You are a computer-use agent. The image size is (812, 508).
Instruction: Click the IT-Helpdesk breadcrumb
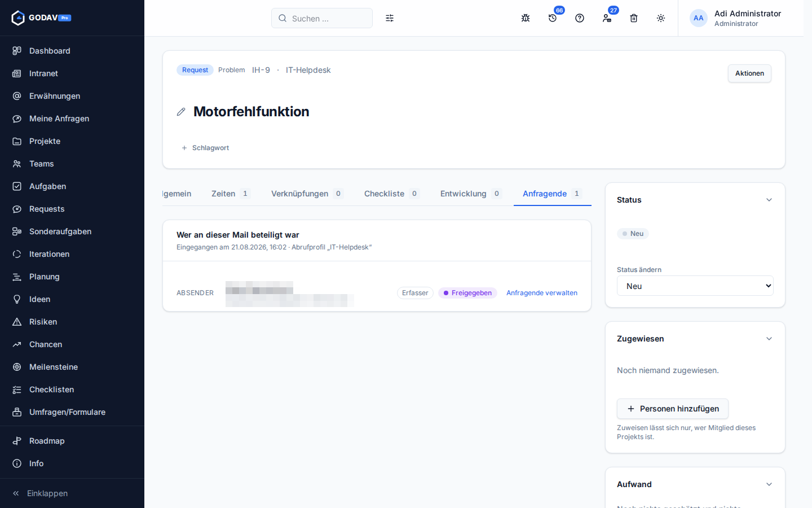[308, 70]
